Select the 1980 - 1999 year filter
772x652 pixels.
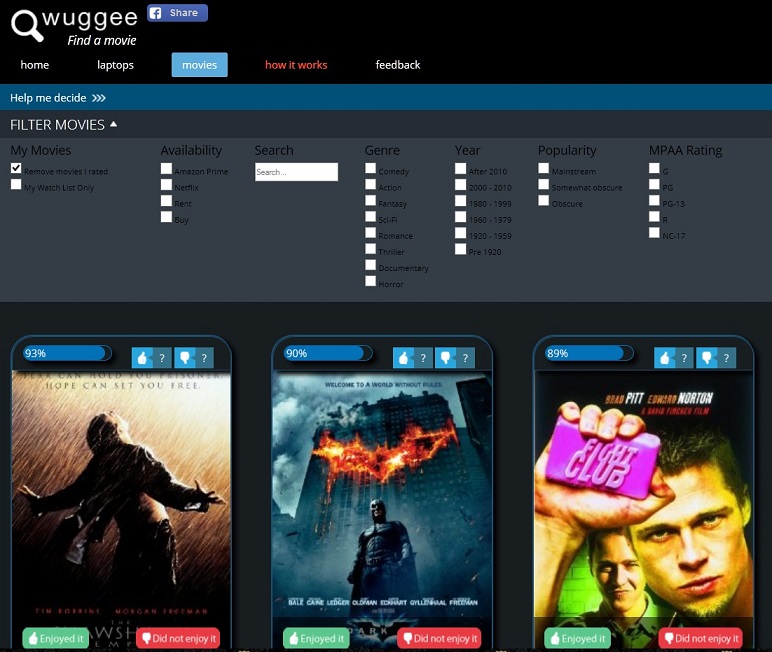(460, 201)
